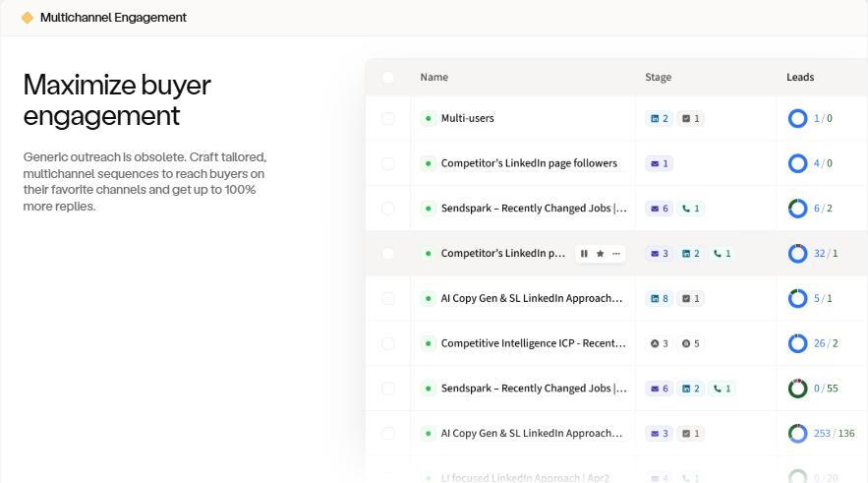Select the Competitive Intelligence ICP row checkbox
This screenshot has height=483, width=868.
[388, 343]
